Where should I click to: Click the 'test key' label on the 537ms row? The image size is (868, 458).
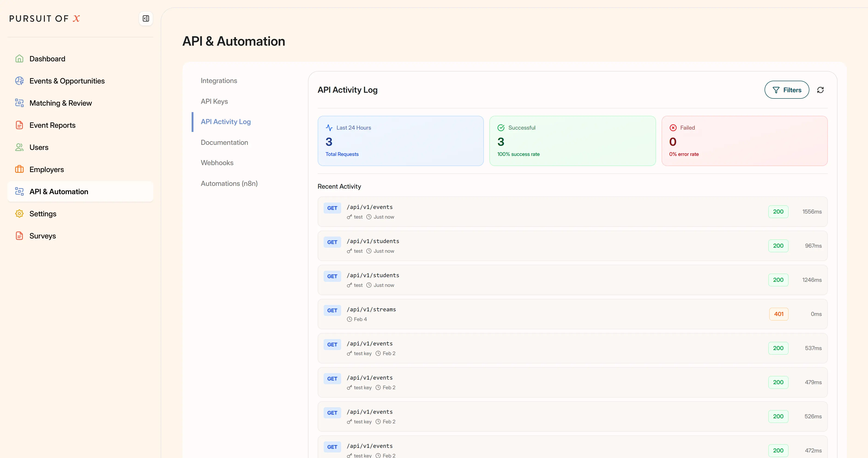(x=363, y=353)
